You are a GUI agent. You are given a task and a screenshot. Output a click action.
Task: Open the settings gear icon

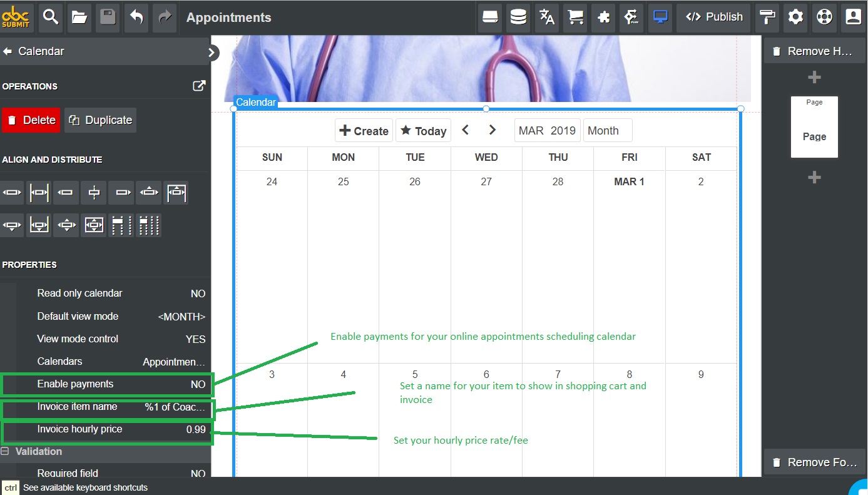[x=795, y=17]
